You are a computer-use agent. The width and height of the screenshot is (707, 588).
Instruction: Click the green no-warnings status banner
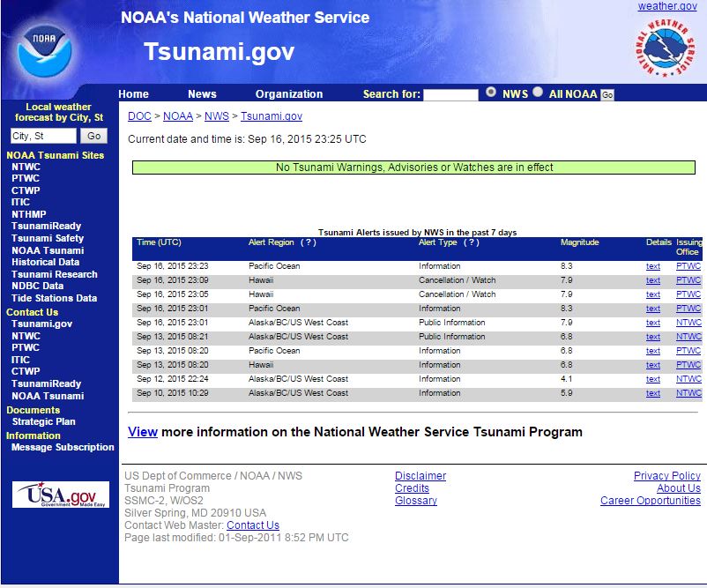coord(414,167)
